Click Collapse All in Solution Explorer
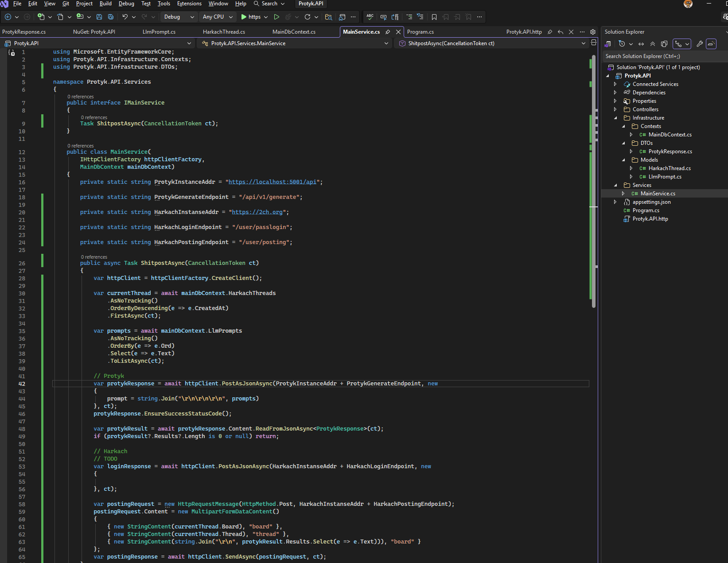This screenshot has height=563, width=728. (x=653, y=44)
